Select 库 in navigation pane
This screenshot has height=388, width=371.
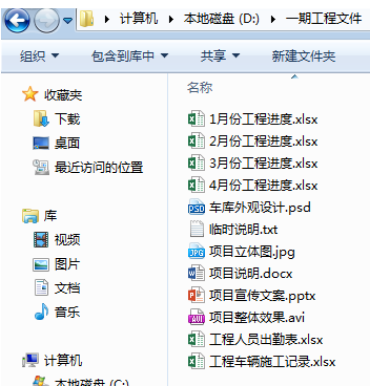click(50, 216)
